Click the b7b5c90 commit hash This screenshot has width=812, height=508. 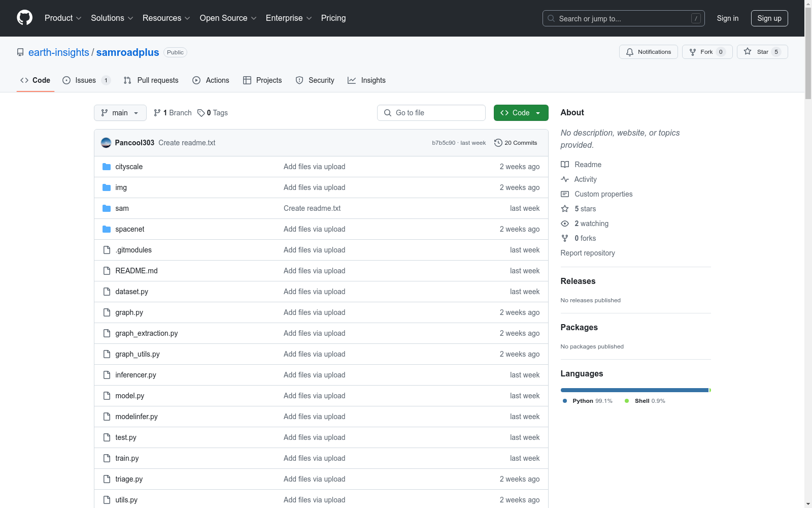[444, 143]
